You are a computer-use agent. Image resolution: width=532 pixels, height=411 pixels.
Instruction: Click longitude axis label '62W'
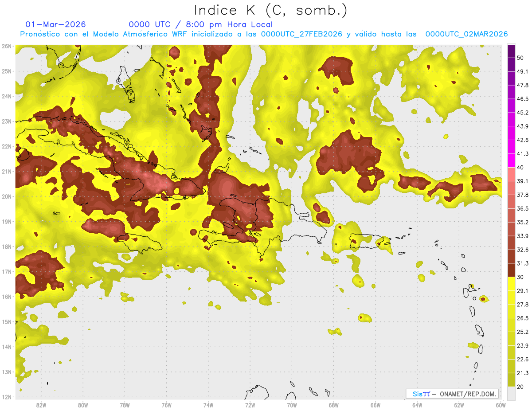459,405
